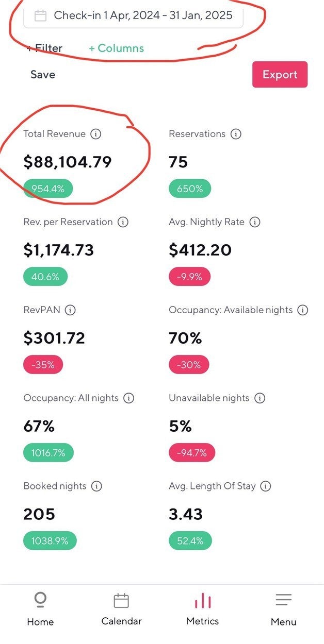The height and width of the screenshot is (644, 324).
Task: Open Unavailable nights info icon
Action: [x=260, y=398]
